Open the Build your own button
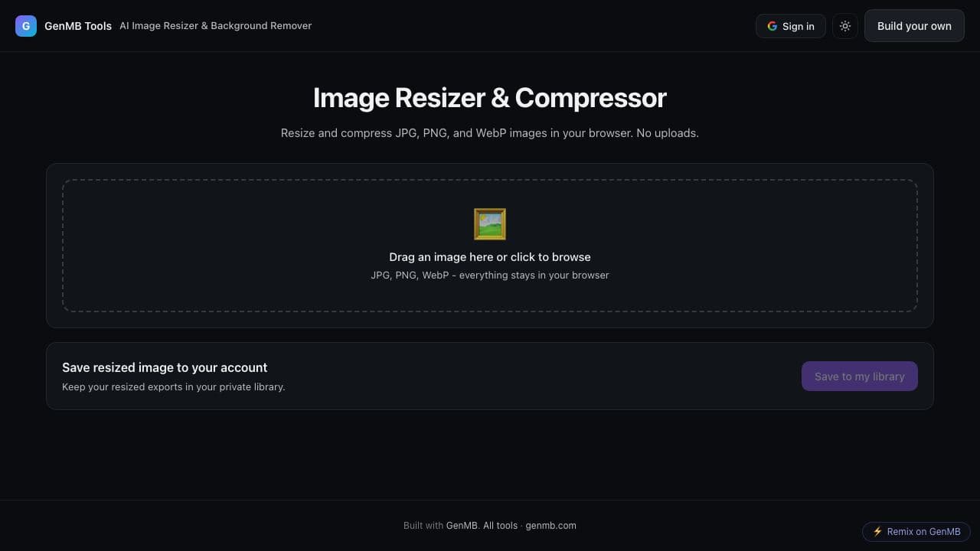 point(914,26)
